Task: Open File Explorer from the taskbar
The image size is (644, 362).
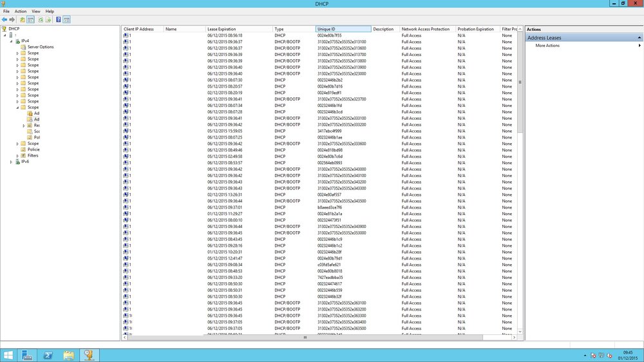Action: tap(69, 356)
